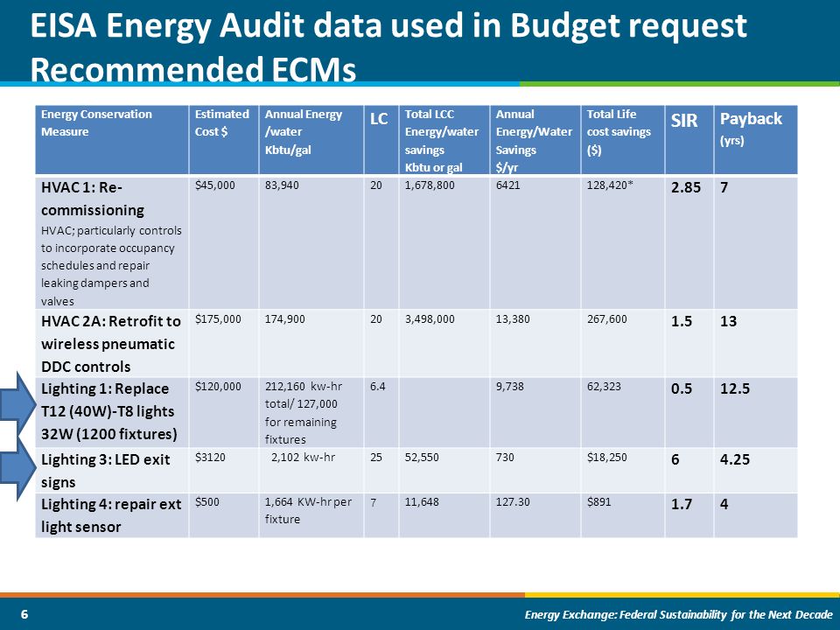Screen dimensions: 840x630
Task: Select the life cost savings "267,600"
Action: [x=606, y=319]
